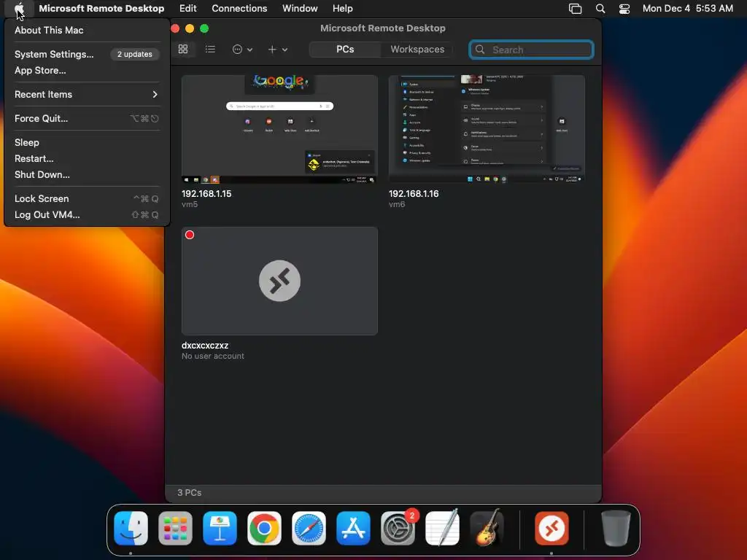Image resolution: width=747 pixels, height=560 pixels.
Task: Open Control Center icon
Action: click(624, 9)
